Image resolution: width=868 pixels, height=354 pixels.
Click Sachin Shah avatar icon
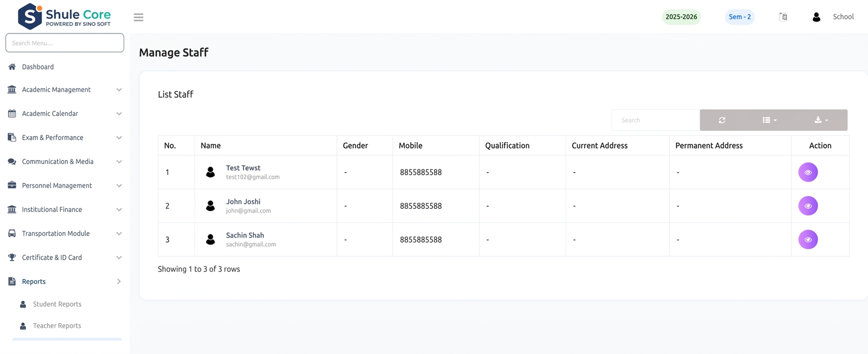(x=210, y=239)
